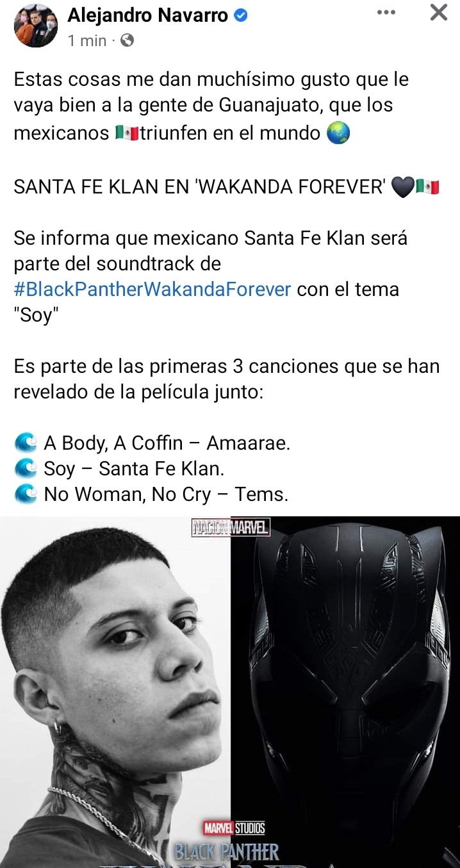Open the #BlackPantherWakandaForever hashtag
The image size is (460, 868).
coord(152,289)
